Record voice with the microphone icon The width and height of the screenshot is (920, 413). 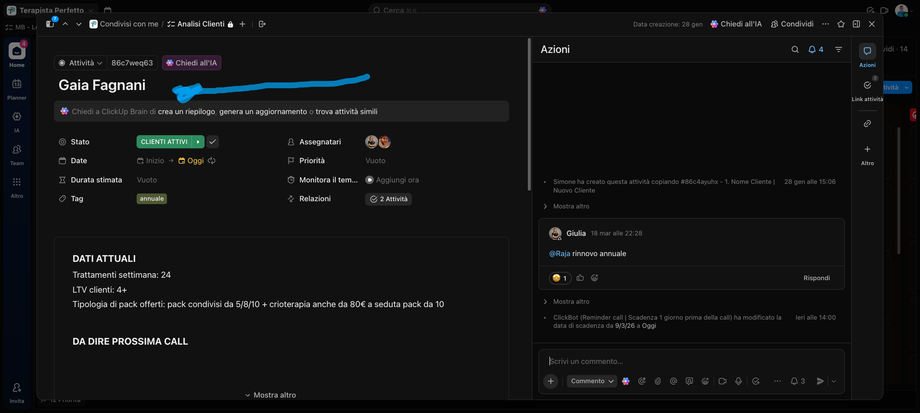pyautogui.click(x=738, y=381)
